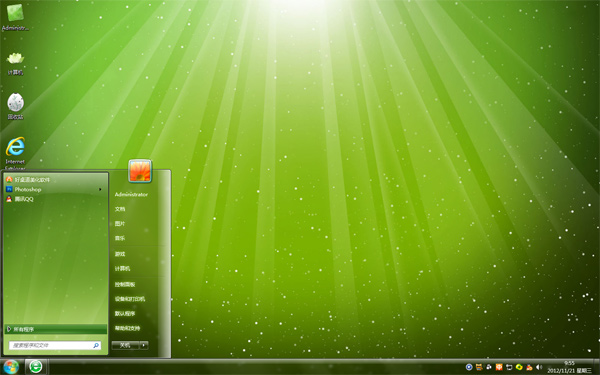Expand the arrow beside the 关机 button
Viewport: 600px width, 375px height.
tap(144, 345)
